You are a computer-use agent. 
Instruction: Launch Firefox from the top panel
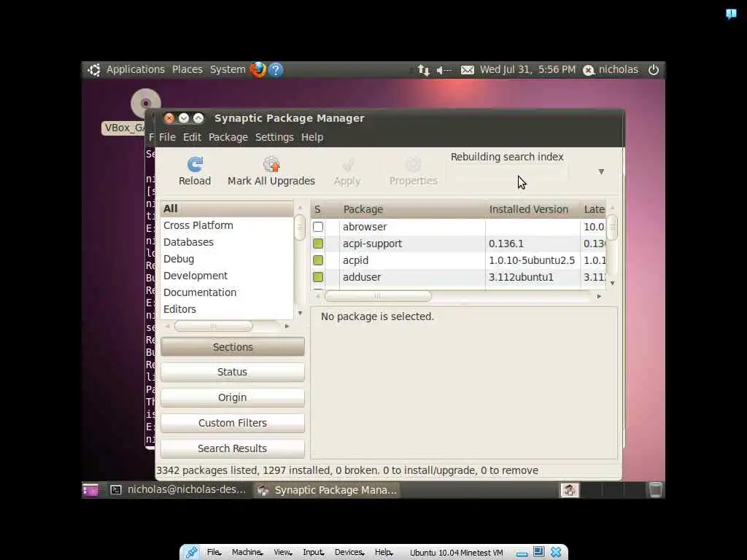click(258, 69)
